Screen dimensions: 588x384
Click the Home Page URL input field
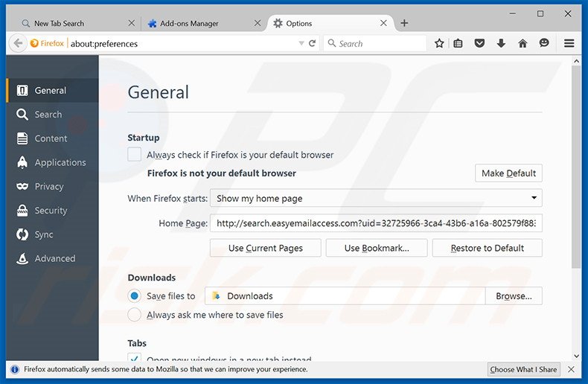(376, 223)
